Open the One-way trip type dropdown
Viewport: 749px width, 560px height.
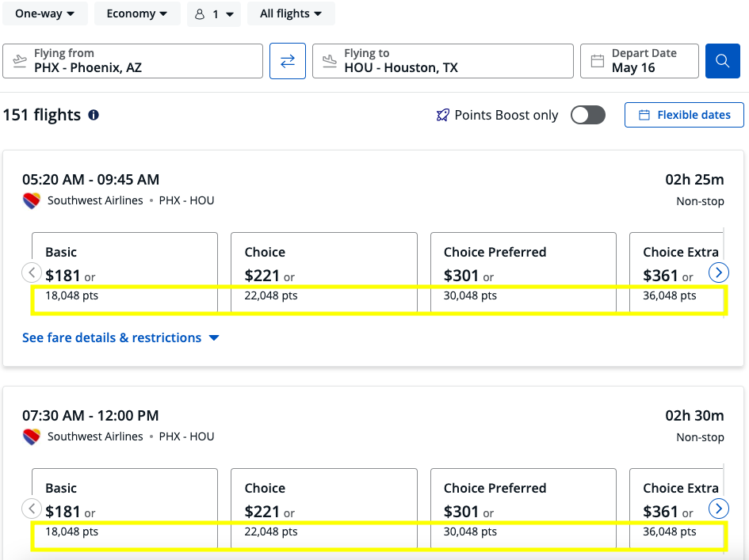pos(45,13)
